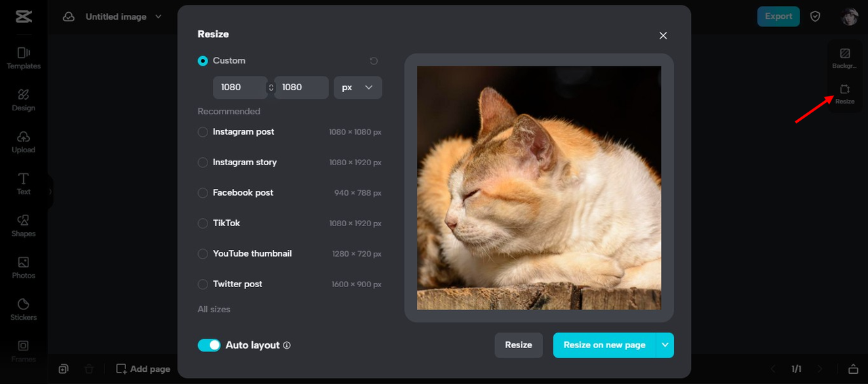
Task: Open the Stickers panel
Action: coord(24,310)
